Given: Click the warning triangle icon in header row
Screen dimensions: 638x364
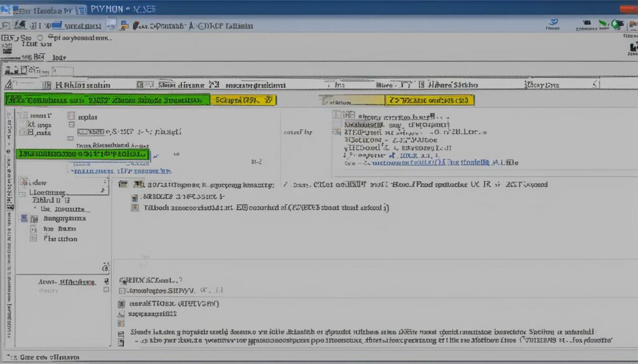Looking at the screenshot, I should [x=7, y=85].
